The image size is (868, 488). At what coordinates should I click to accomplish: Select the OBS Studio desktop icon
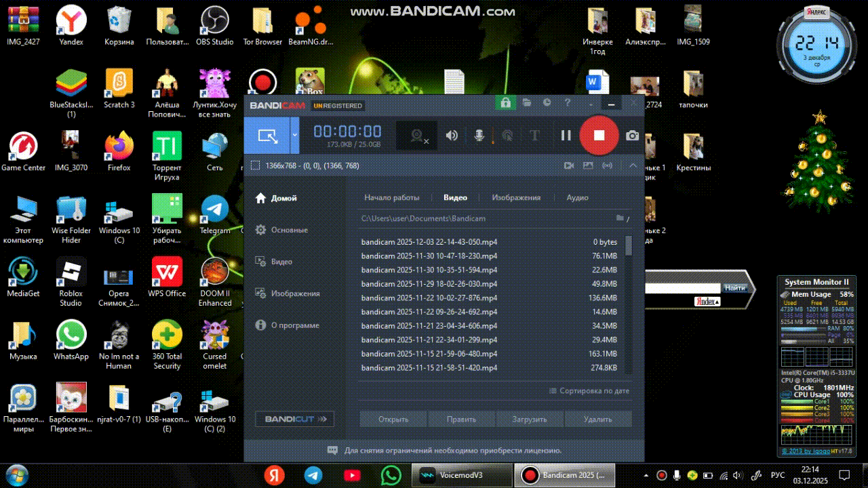[x=214, y=26]
